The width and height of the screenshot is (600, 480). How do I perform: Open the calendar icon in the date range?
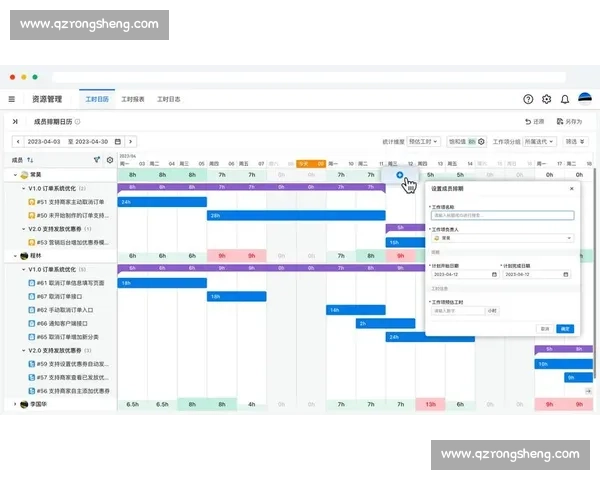118,142
